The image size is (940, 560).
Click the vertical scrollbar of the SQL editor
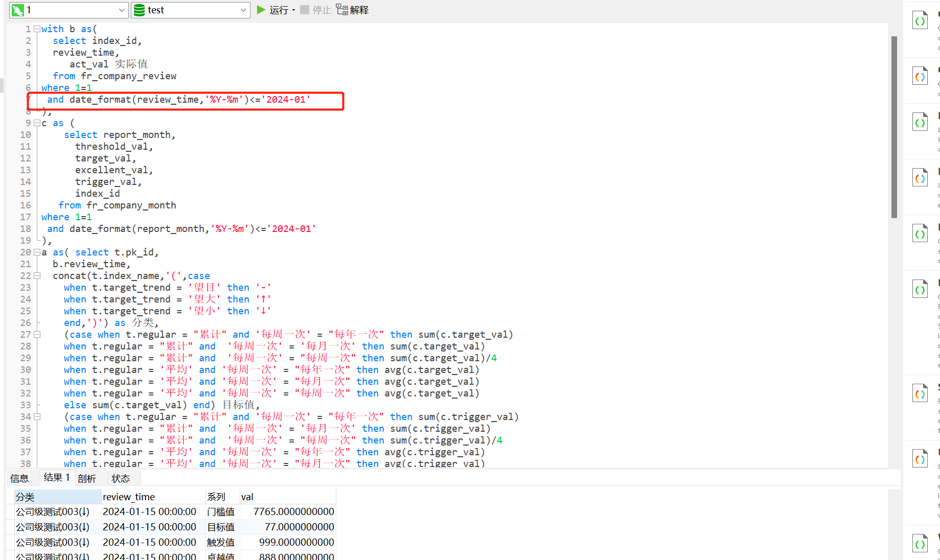894,127
